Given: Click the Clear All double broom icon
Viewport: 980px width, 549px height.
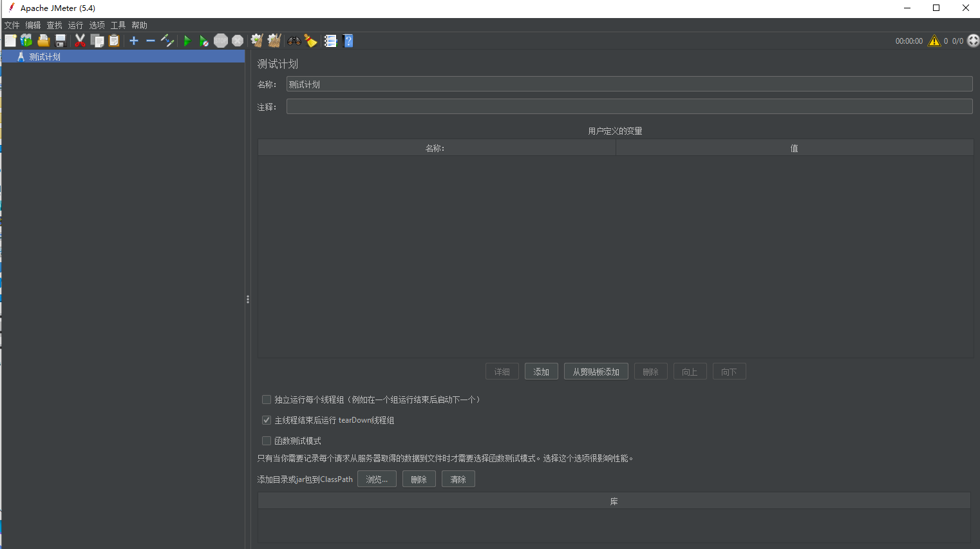Looking at the screenshot, I should pyautogui.click(x=274, y=41).
